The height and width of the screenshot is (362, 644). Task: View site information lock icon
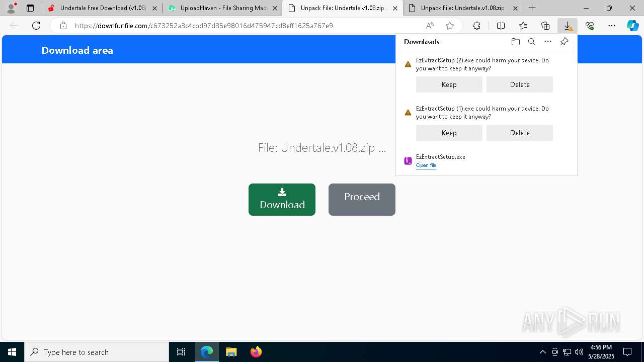click(x=63, y=26)
